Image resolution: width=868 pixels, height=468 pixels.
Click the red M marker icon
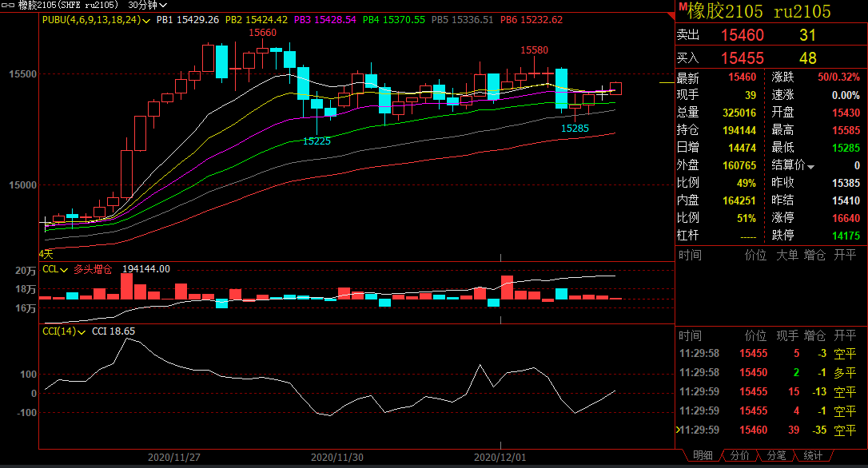(x=682, y=8)
